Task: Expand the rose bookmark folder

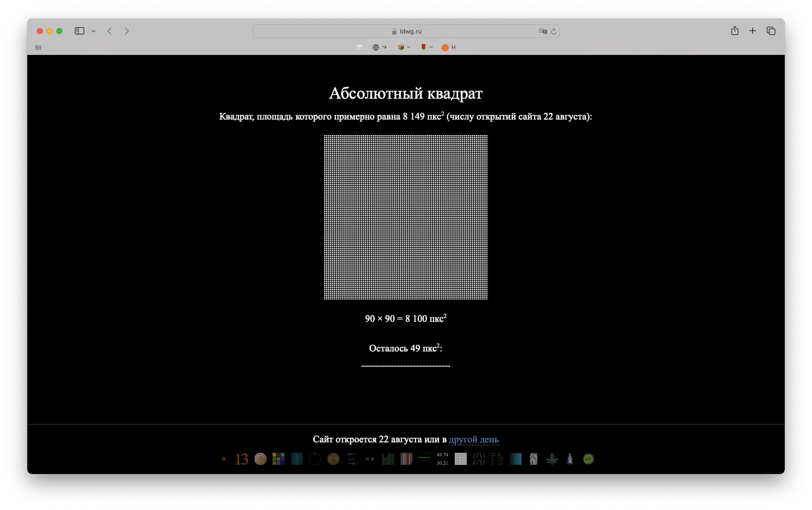Action: tap(426, 47)
